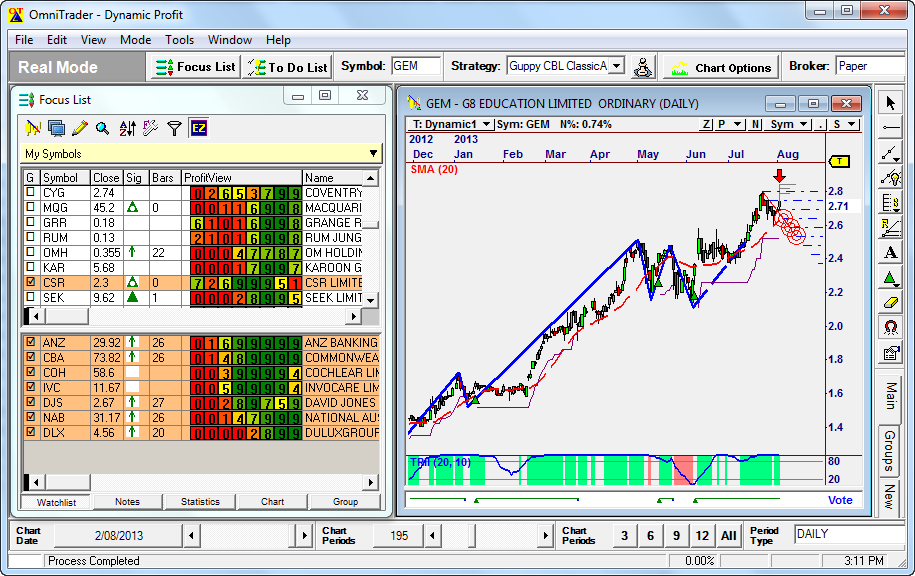Click the Chart Periods right arrow
The height and width of the screenshot is (576, 915).
pyautogui.click(x=546, y=535)
